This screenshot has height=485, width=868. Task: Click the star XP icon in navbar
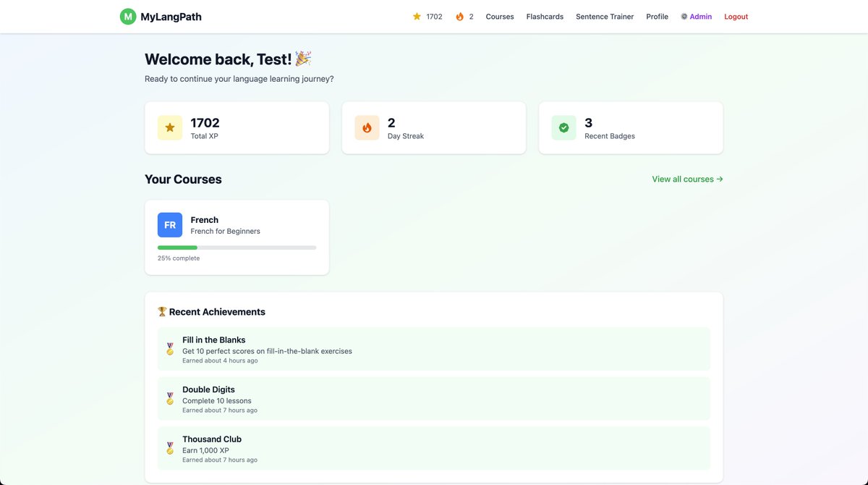(x=417, y=17)
